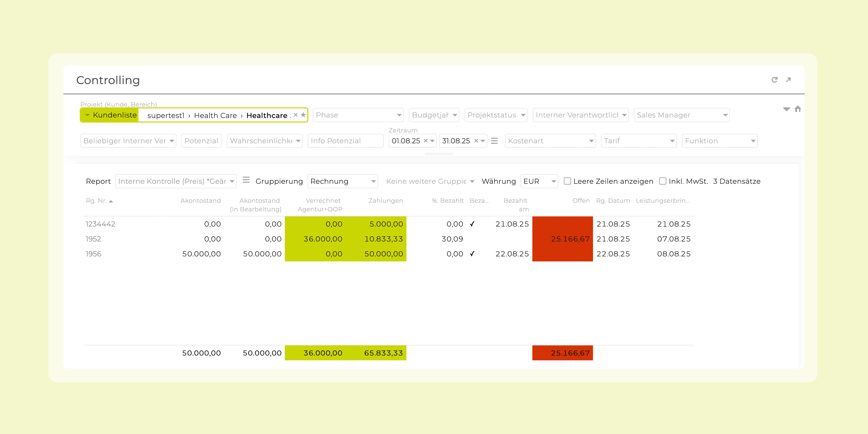
Task: Sort by Akontostand column header
Action: click(200, 201)
